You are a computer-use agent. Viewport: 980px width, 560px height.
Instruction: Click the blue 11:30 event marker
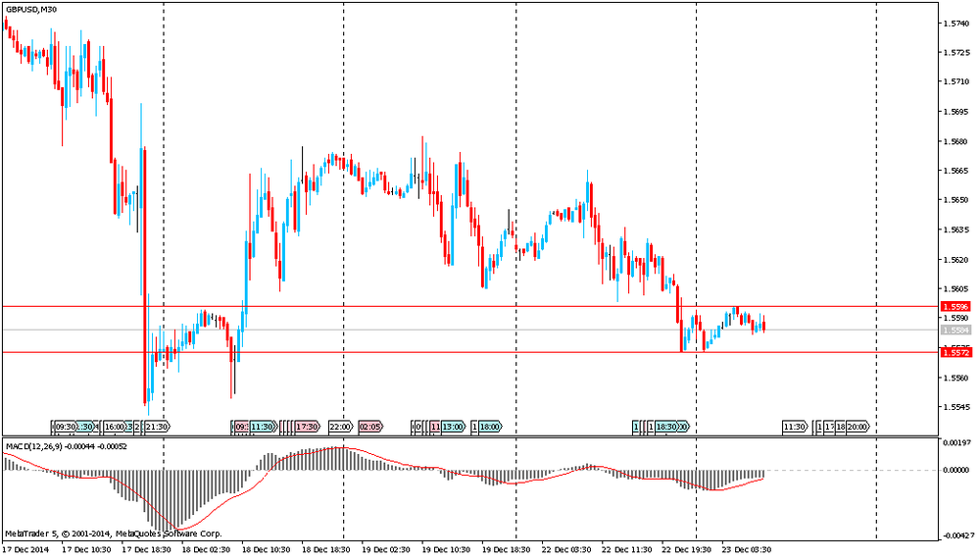[x=261, y=427]
